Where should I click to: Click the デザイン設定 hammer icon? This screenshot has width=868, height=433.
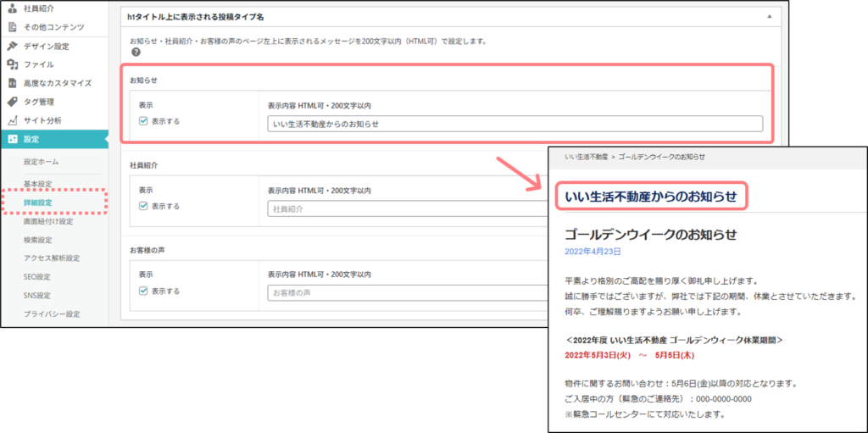click(13, 46)
